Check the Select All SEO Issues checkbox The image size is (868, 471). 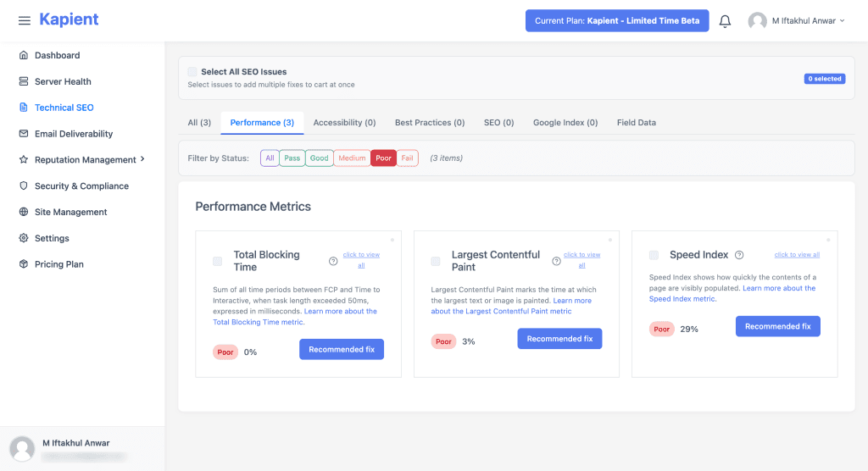point(192,71)
